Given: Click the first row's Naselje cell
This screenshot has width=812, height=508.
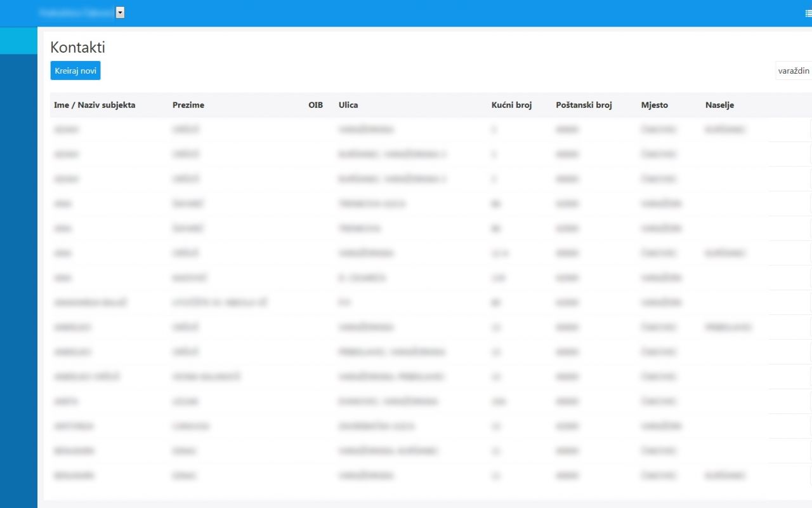Looking at the screenshot, I should point(724,130).
